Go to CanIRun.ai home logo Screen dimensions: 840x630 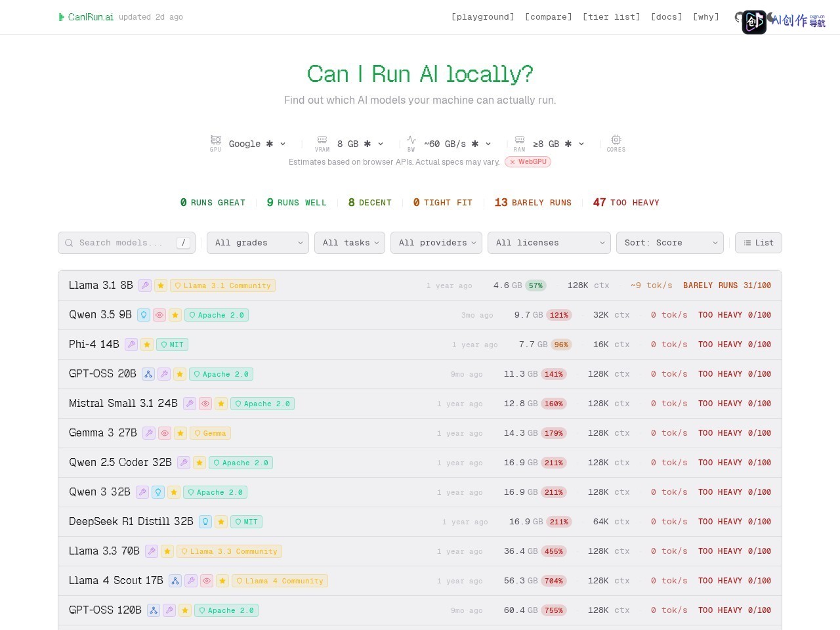[x=86, y=17]
